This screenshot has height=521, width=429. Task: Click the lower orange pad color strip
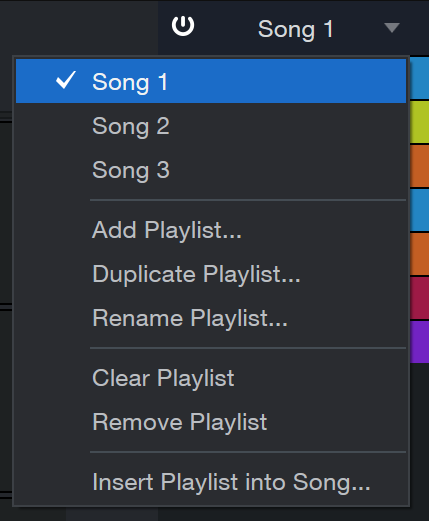[419, 254]
